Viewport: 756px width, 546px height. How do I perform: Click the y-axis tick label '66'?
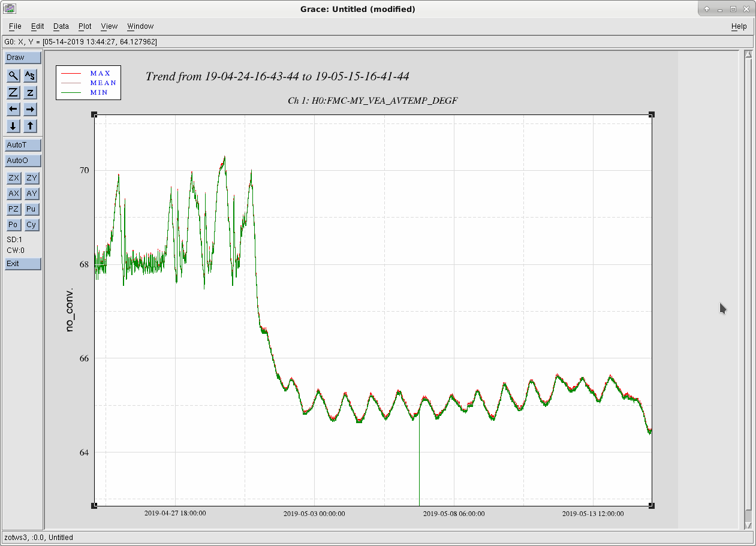[x=84, y=358]
